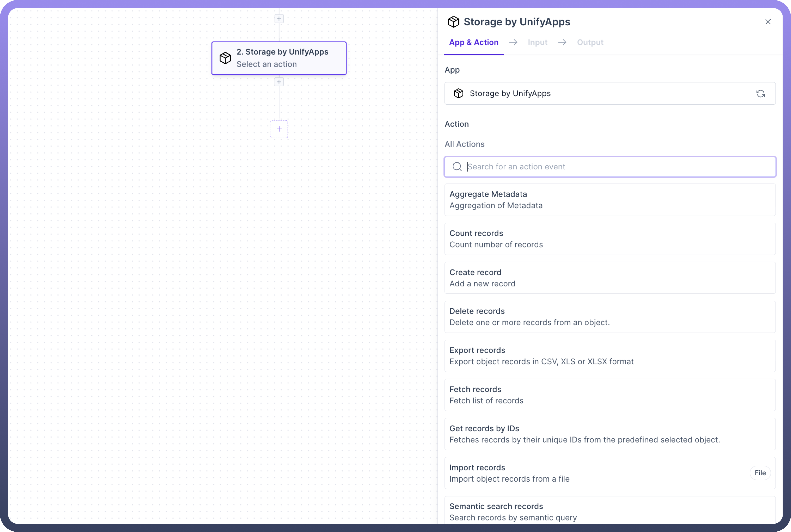Select the Export records action
The width and height of the screenshot is (791, 532).
610,356
